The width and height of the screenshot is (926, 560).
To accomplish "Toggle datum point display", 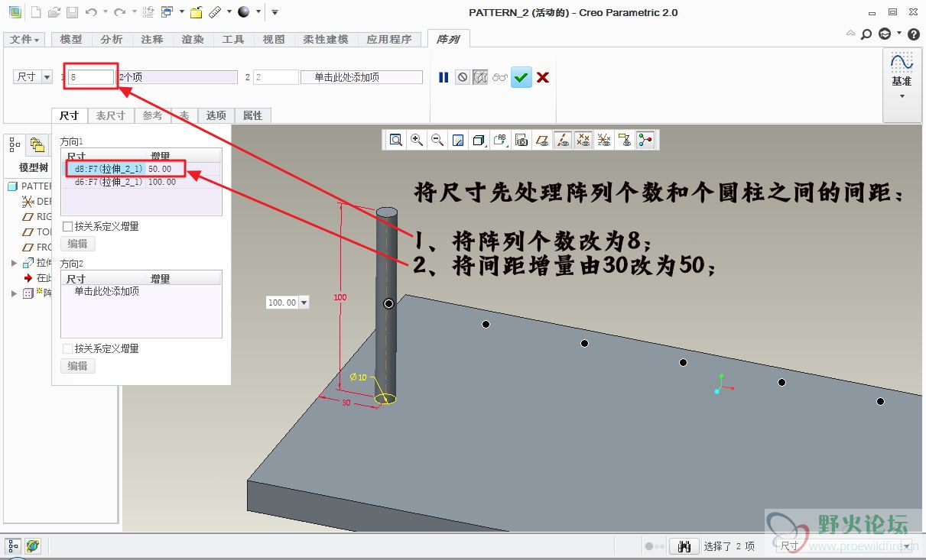I will 583,140.
